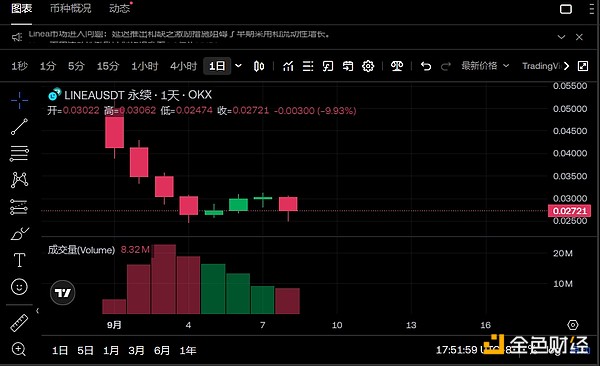Switch to the 动态 tab
The width and height of the screenshot is (600, 366).
click(119, 8)
